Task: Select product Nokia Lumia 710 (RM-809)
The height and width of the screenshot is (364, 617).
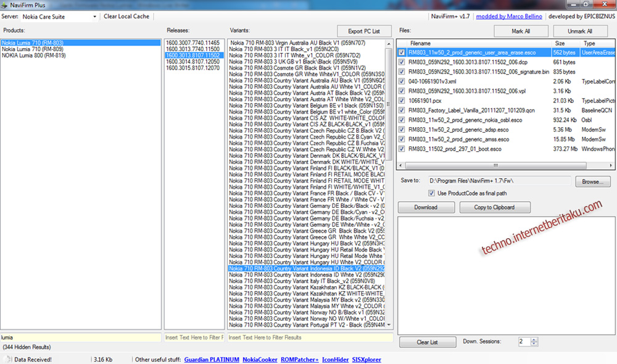Action: (81, 49)
